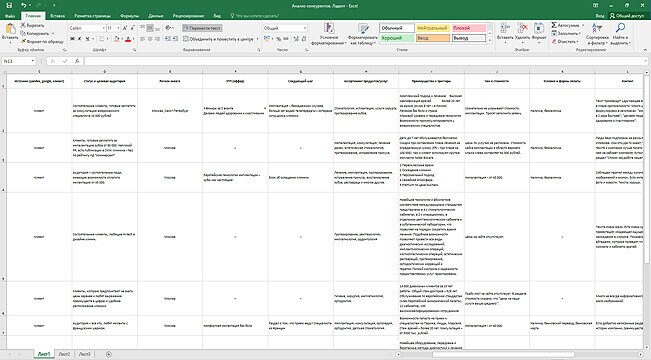Image resolution: width=651 pixels, height=360 pixels.
Task: Switch to the Рецензирование tab
Action: [x=188, y=16]
